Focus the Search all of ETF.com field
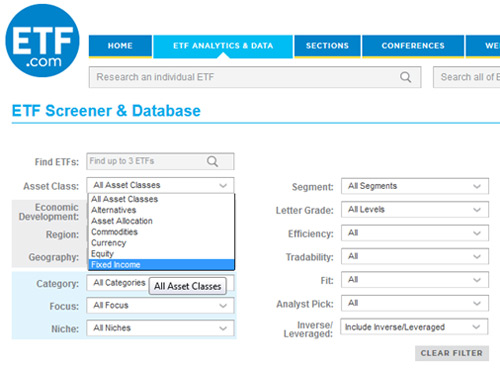Viewport: 500px width, 369px height. coord(467,77)
